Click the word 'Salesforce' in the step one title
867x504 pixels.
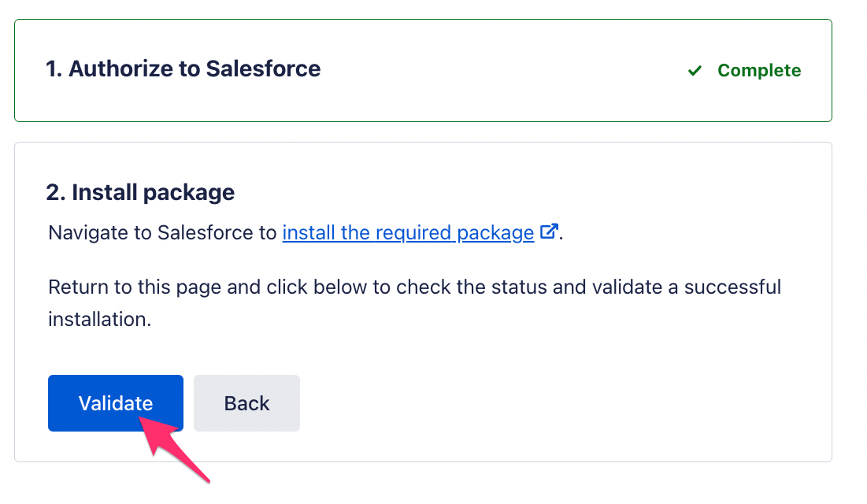[x=263, y=69]
